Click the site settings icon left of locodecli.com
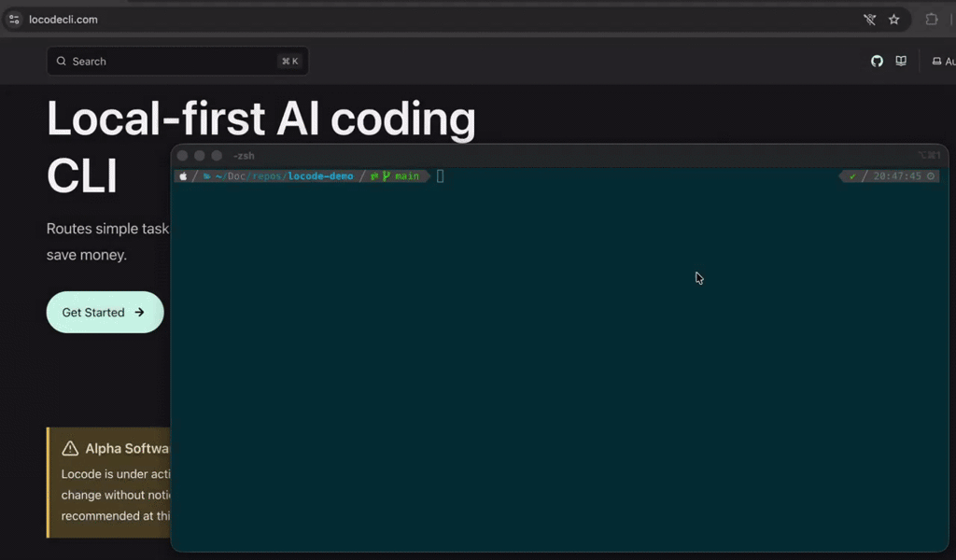Image resolution: width=956 pixels, height=560 pixels. tap(14, 19)
